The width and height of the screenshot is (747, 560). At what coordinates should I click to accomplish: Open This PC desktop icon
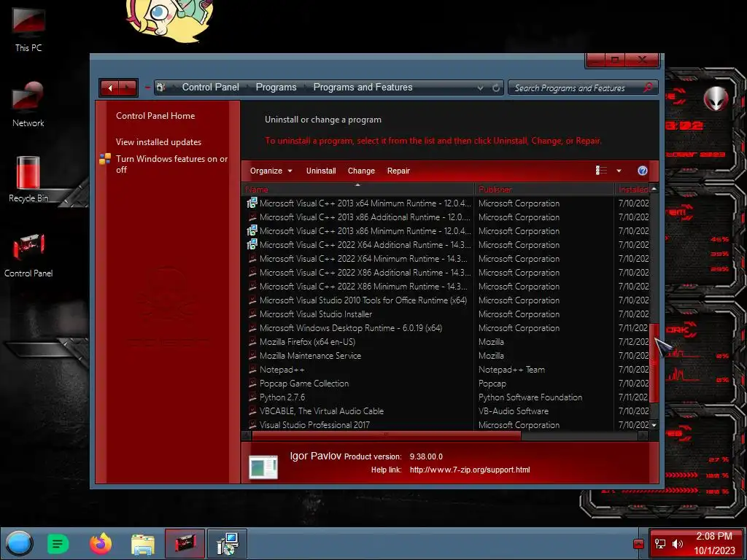coord(28,29)
